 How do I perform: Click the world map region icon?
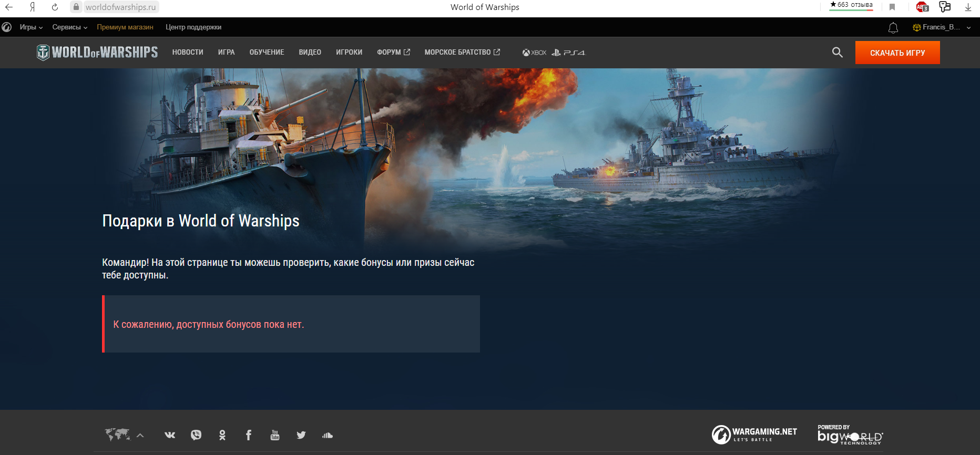117,435
